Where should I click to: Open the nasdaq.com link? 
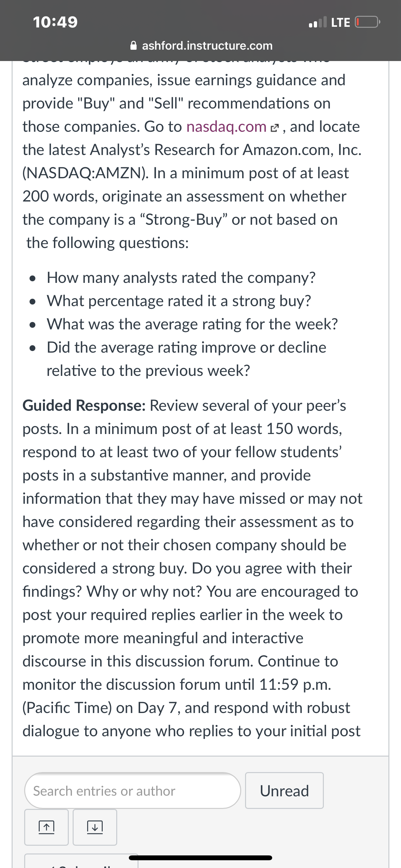[226, 127]
